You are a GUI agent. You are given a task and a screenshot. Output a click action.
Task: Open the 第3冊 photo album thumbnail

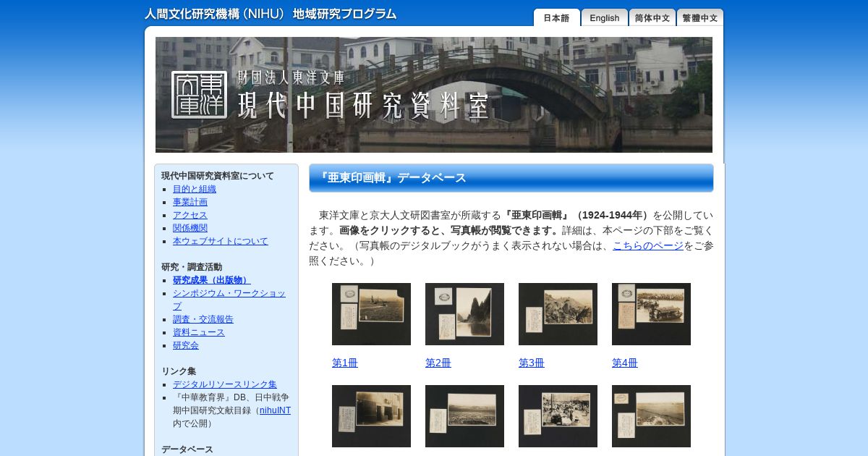point(558,314)
